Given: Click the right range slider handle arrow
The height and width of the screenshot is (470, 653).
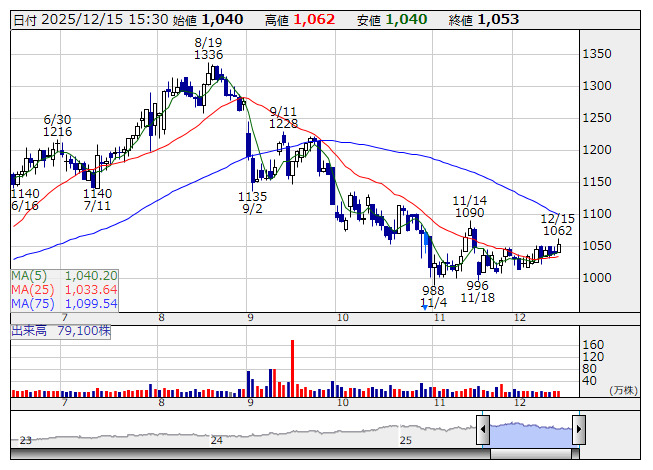Looking at the screenshot, I should point(579,429).
